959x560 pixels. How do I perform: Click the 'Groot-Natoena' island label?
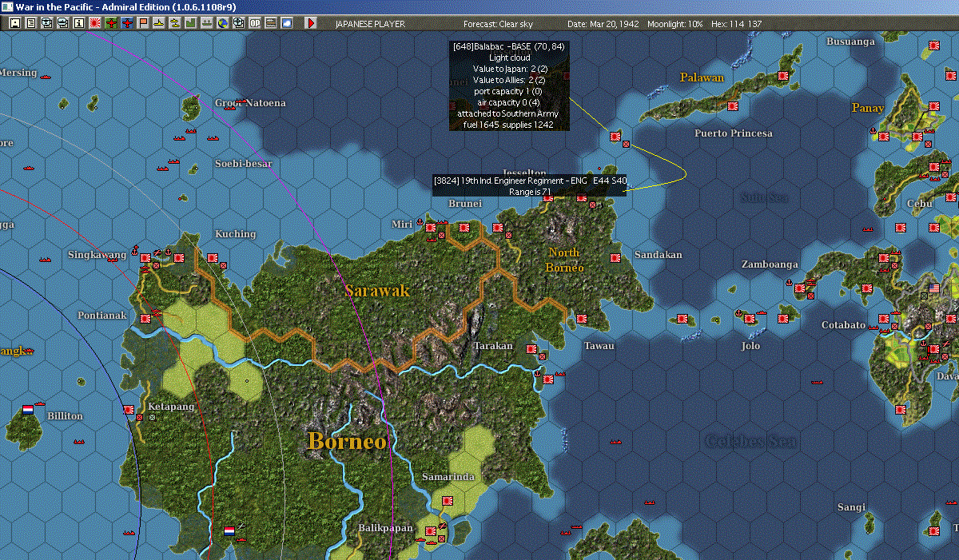point(250,103)
